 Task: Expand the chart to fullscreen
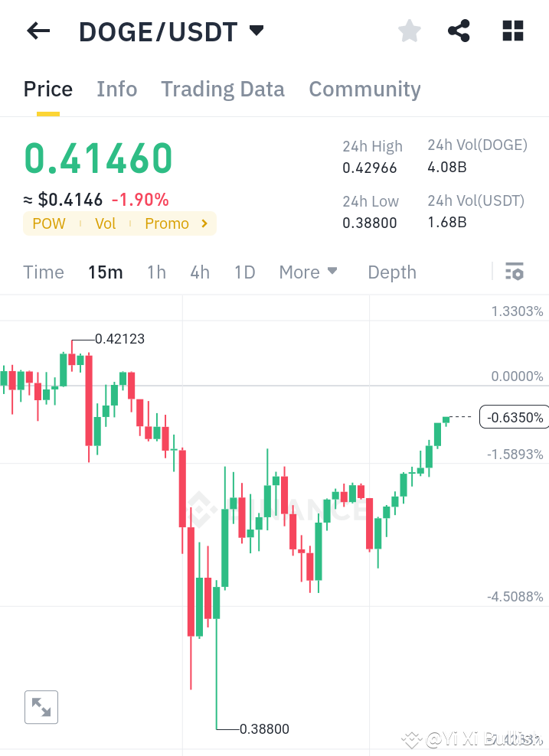pos(41,706)
